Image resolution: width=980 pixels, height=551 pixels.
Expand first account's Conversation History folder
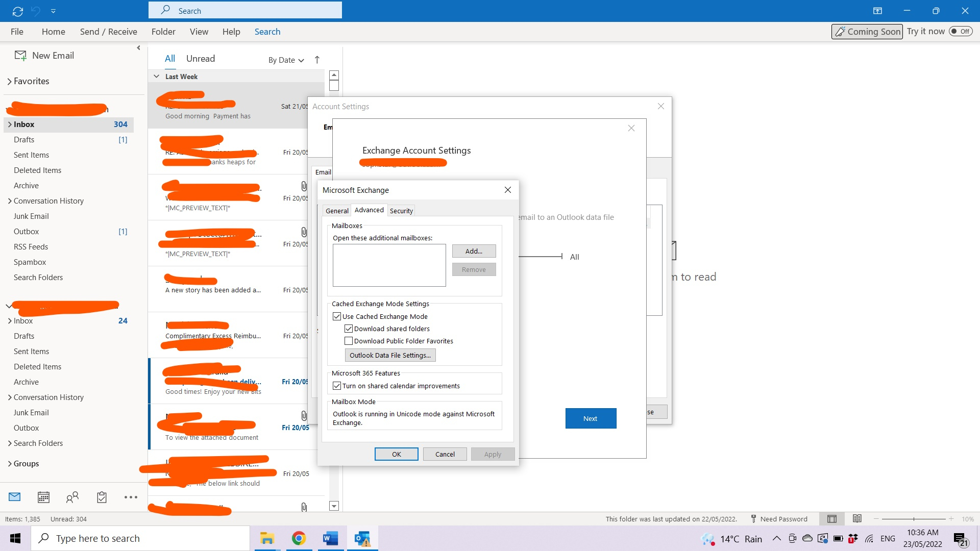click(10, 201)
